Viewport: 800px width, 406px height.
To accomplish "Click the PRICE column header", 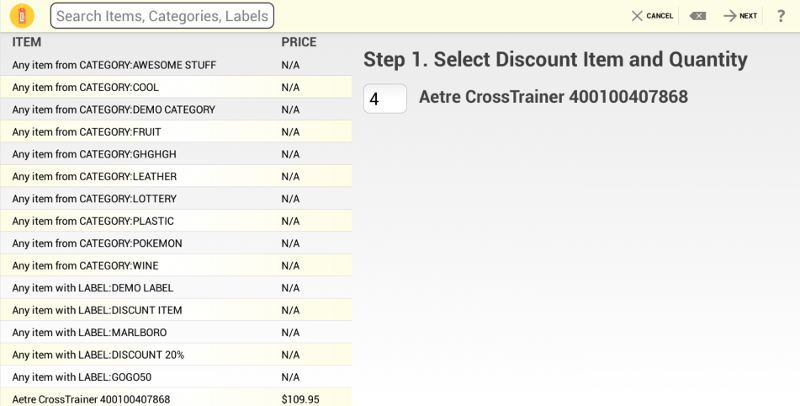I will pyautogui.click(x=299, y=42).
